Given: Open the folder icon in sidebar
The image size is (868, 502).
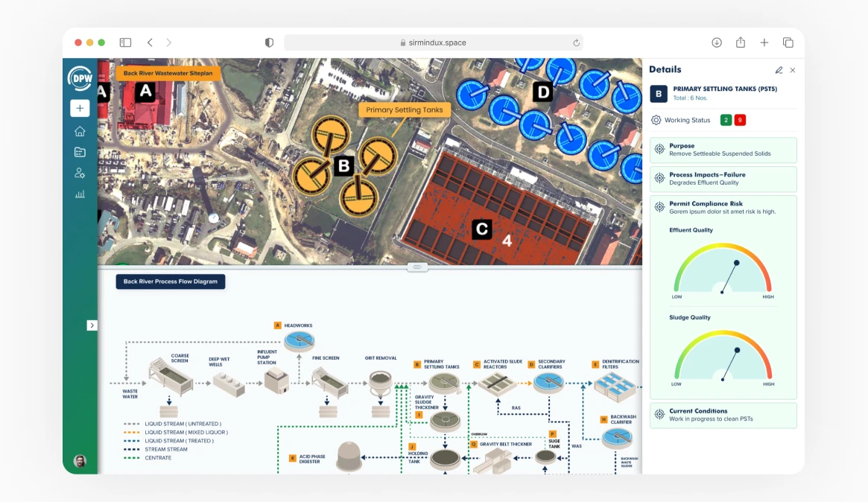Looking at the screenshot, I should tap(80, 152).
